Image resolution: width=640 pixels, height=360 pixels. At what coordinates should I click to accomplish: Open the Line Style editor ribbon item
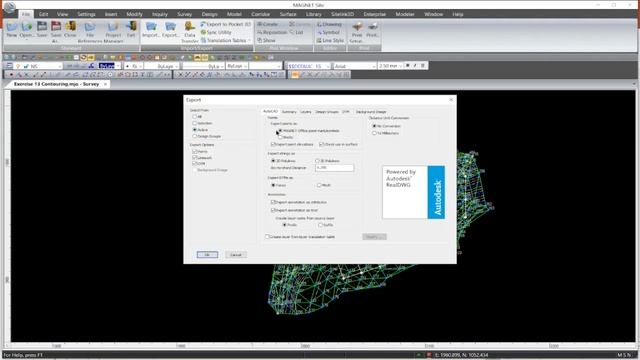[331, 40]
